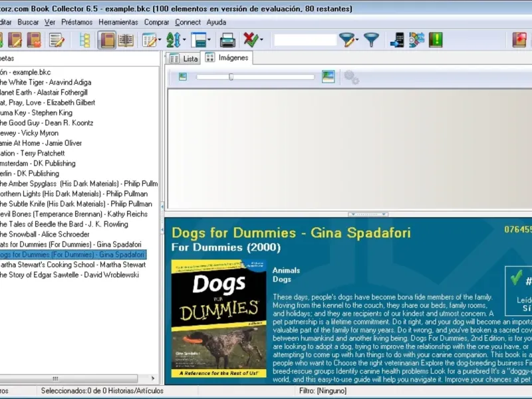Screen dimensions: 532x399
Task: Open the layout dropdown arrow
Action: [209, 40]
